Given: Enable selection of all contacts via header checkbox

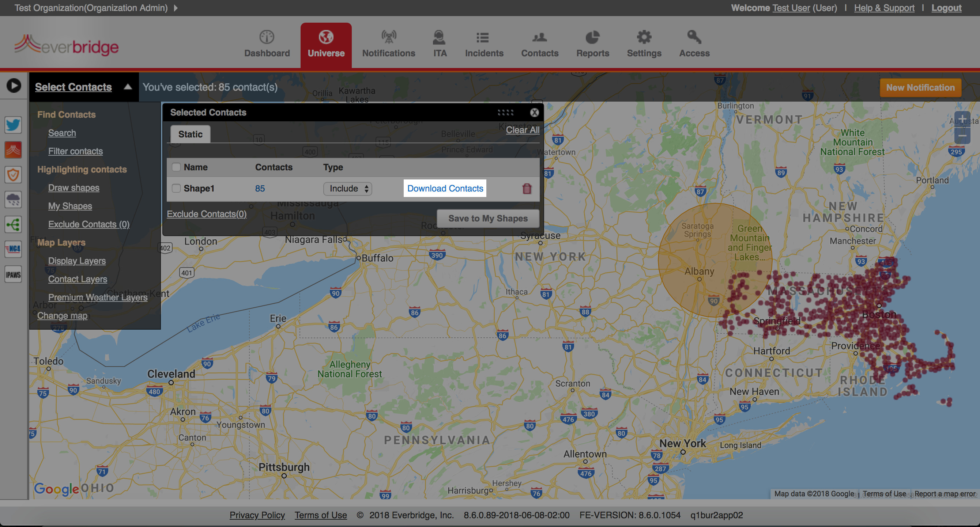Looking at the screenshot, I should 176,167.
